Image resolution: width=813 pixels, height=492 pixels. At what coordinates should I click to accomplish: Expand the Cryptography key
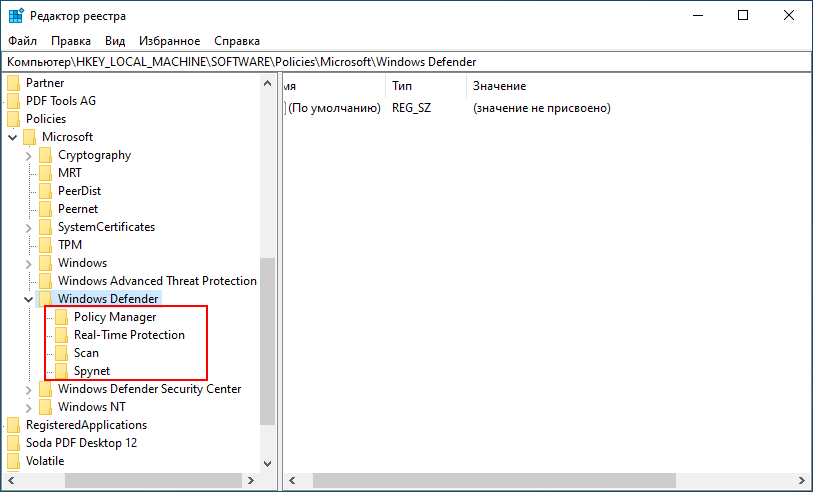pos(29,156)
